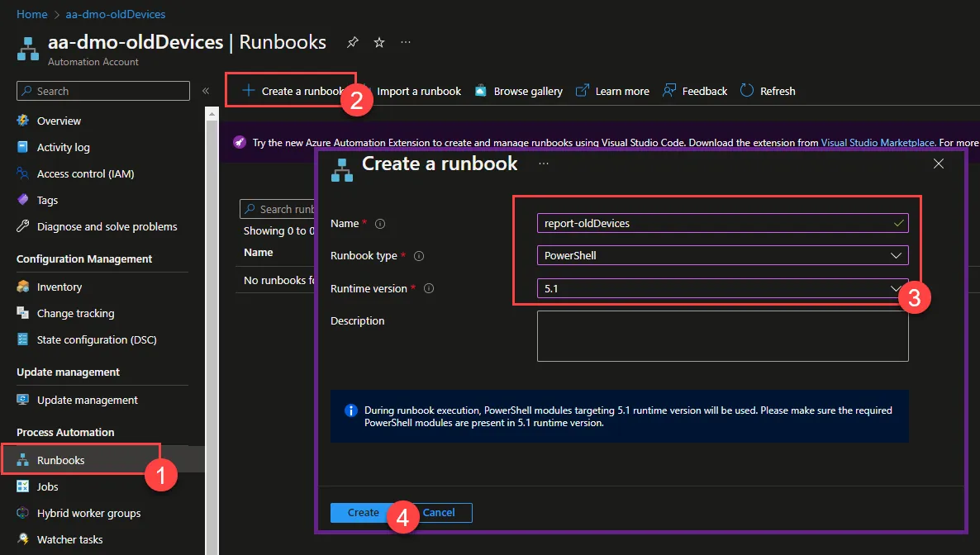Click Import a runbook in the toolbar
The width and height of the screenshot is (980, 555).
419,91
